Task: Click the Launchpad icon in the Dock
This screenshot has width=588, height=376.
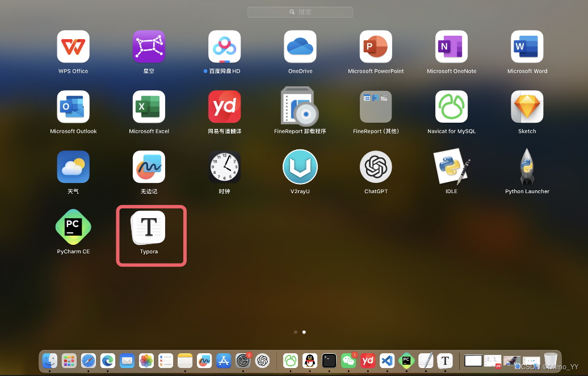Action: pyautogui.click(x=69, y=361)
